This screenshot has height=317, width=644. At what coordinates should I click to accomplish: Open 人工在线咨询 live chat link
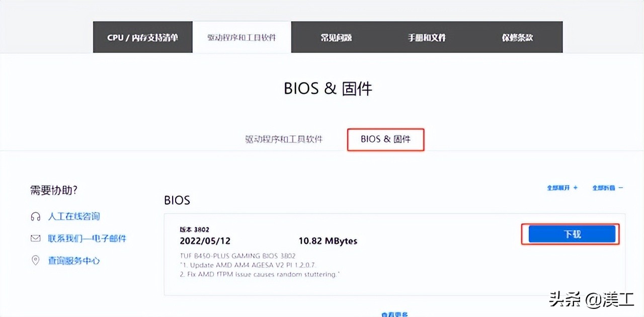pyautogui.click(x=73, y=216)
